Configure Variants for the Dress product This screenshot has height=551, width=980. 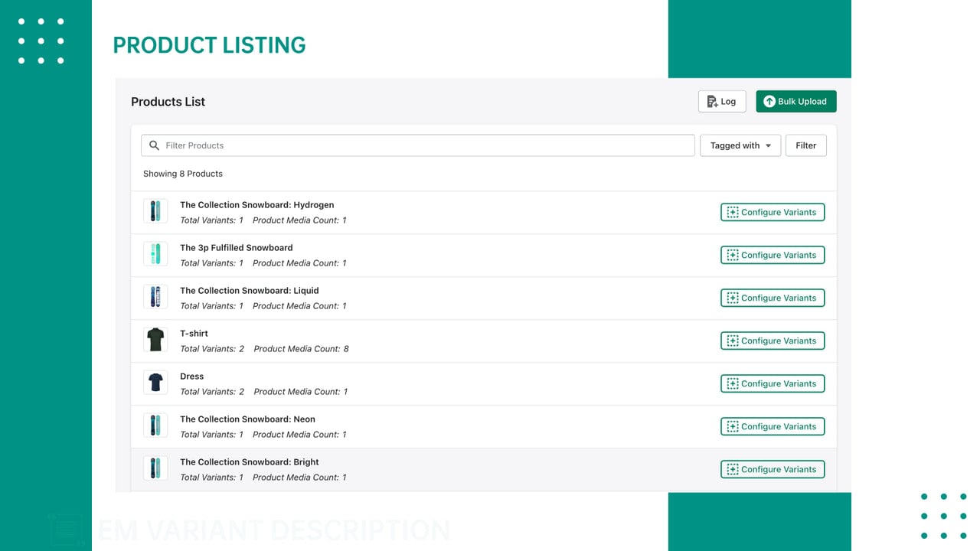click(x=773, y=383)
